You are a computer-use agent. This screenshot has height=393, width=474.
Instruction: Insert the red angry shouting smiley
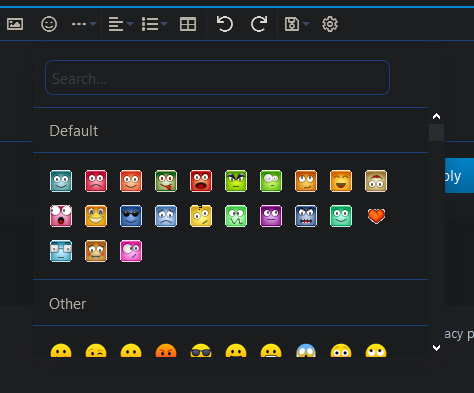pos(201,181)
